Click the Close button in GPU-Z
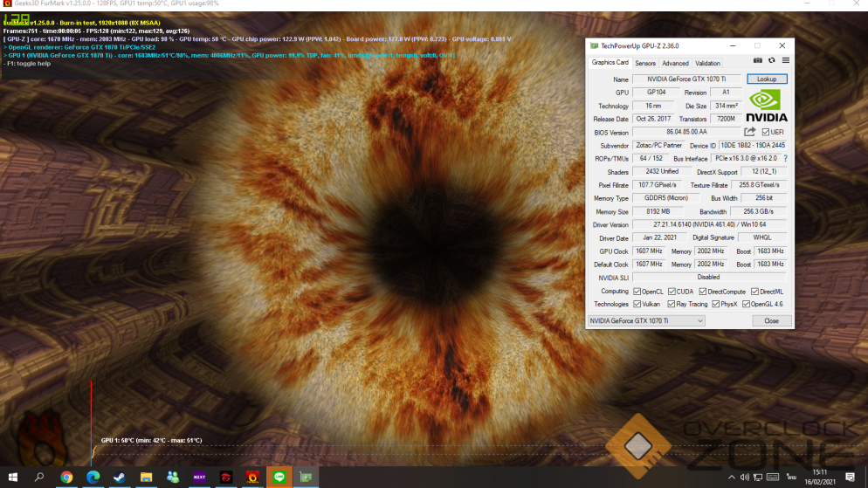This screenshot has height=488, width=868. [x=771, y=320]
